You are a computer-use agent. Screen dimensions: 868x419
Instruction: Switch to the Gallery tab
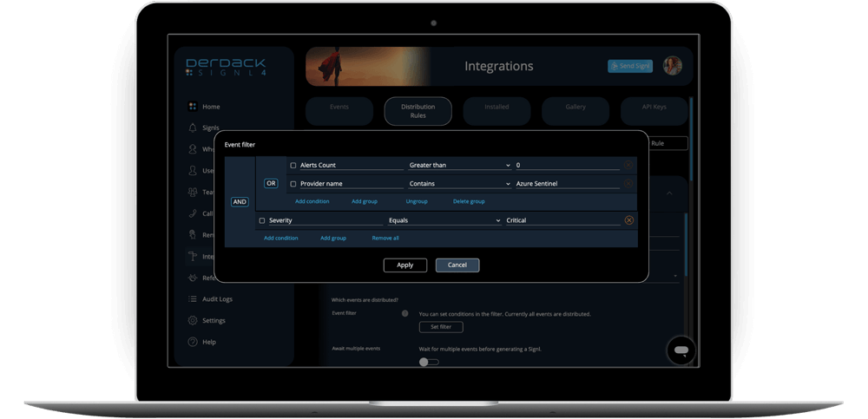(575, 111)
